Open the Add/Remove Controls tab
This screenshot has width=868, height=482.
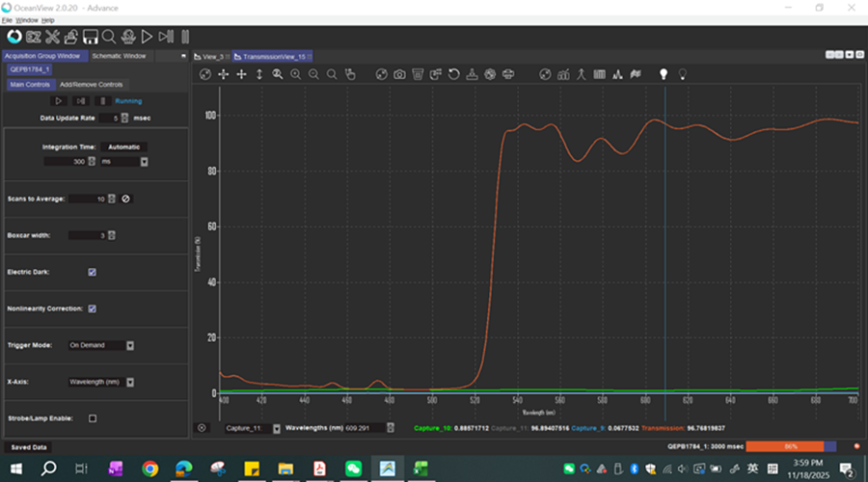(x=91, y=85)
